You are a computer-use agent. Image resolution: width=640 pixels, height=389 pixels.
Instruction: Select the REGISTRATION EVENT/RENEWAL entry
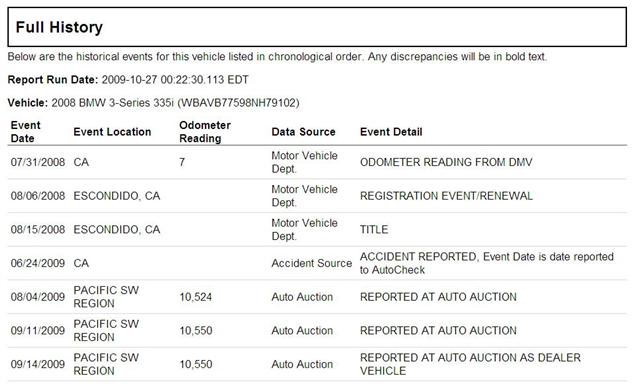click(x=446, y=196)
